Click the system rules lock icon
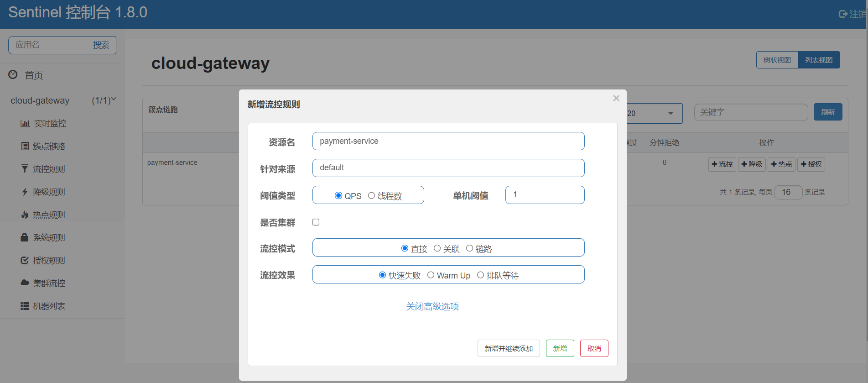 point(25,237)
